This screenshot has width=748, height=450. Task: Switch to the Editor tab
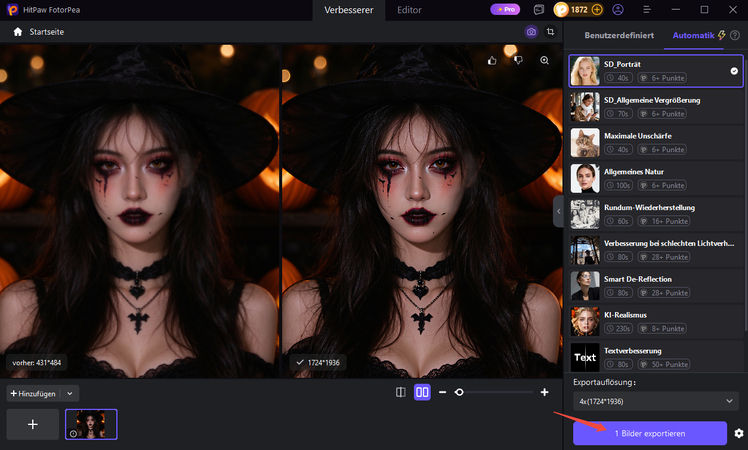coord(409,10)
